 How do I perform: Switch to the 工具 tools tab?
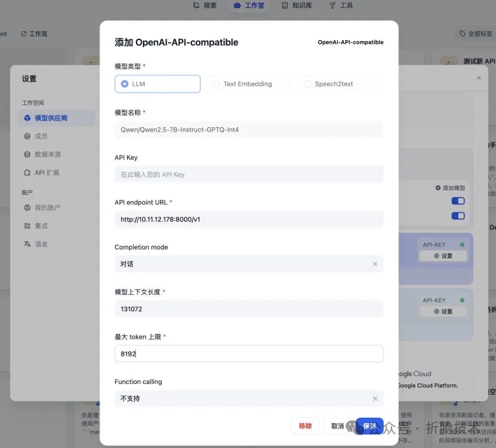[x=341, y=5]
